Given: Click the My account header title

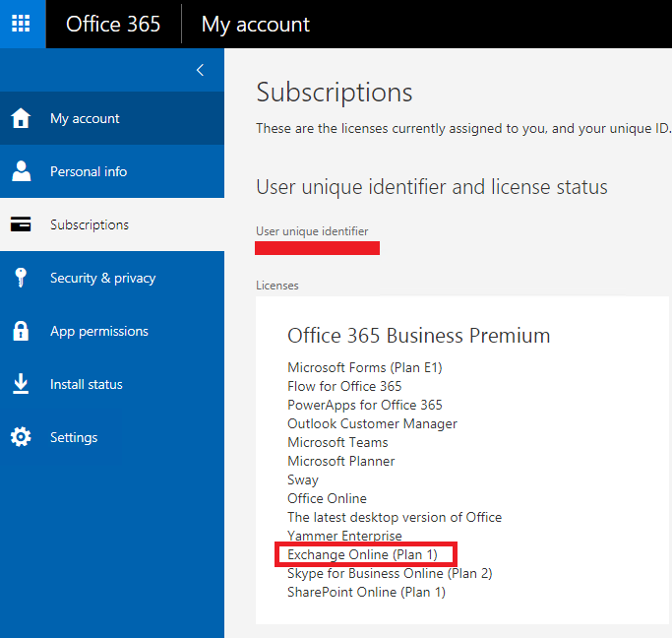Looking at the screenshot, I should 256,25.
